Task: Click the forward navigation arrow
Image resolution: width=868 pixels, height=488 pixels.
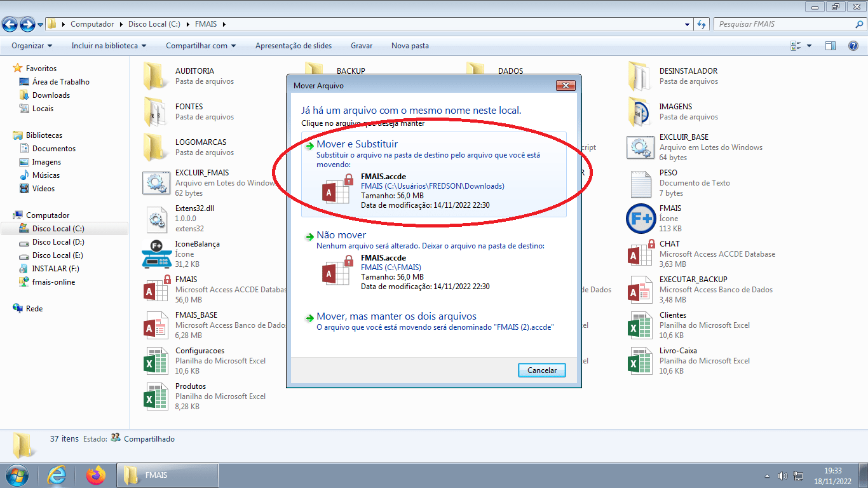Action: (x=27, y=24)
